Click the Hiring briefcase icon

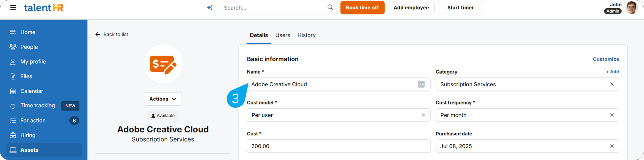[13, 135]
